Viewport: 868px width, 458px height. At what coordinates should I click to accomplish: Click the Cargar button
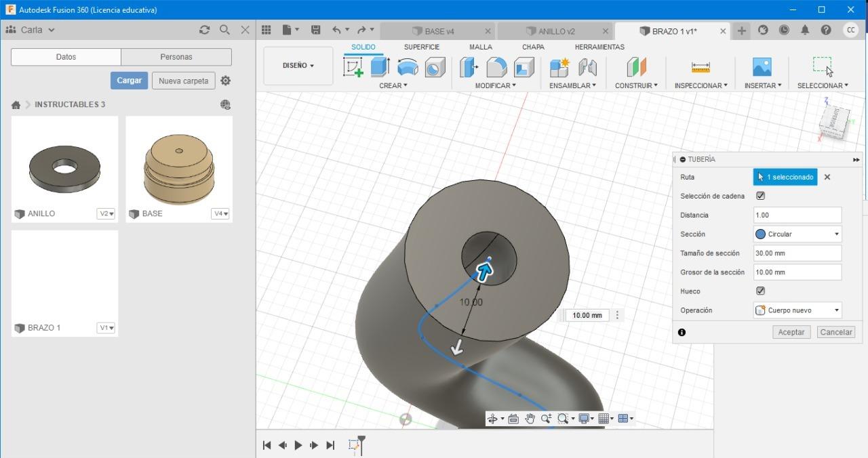(129, 81)
